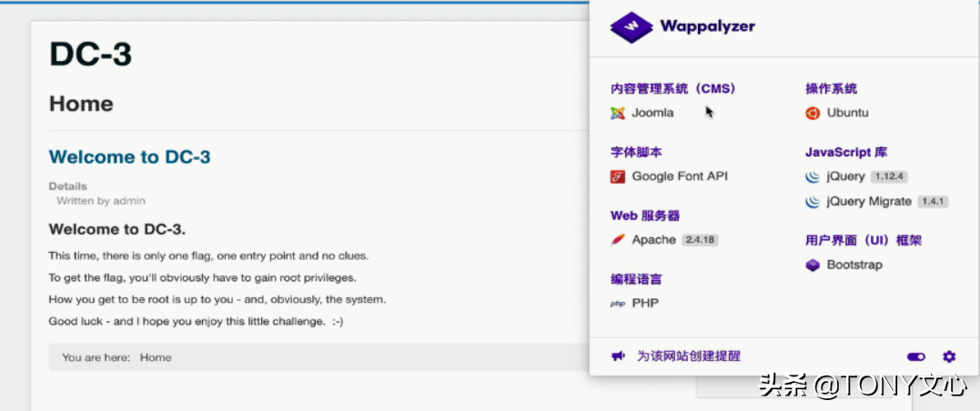Click the jQuery 1.12.4 icon
980x411 pixels.
pyautogui.click(x=813, y=176)
